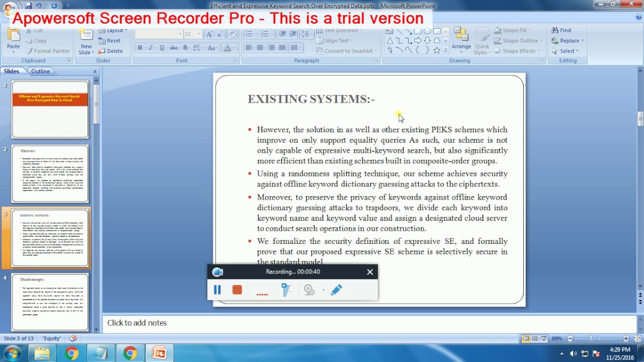Apply text shadow effect
This screenshot has width=644, height=362.
coord(185,48)
